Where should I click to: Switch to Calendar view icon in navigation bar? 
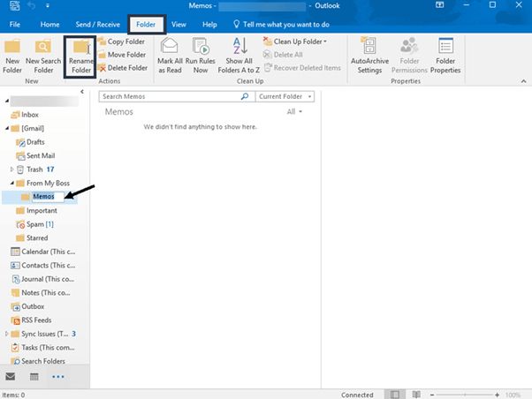click(x=34, y=377)
